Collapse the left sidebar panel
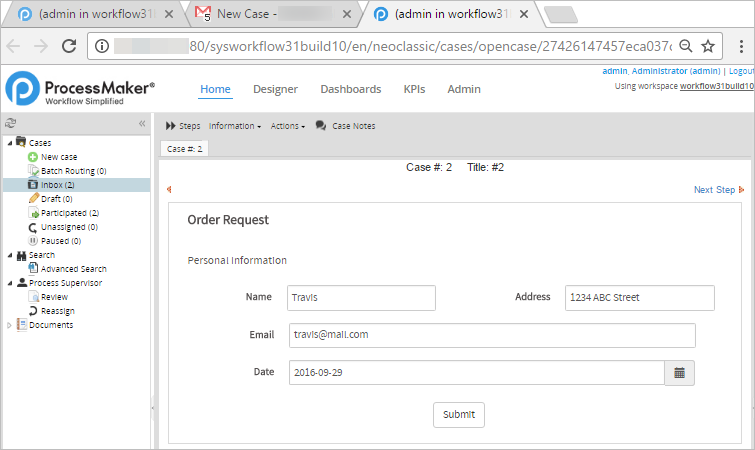The image size is (755, 450). (x=142, y=124)
